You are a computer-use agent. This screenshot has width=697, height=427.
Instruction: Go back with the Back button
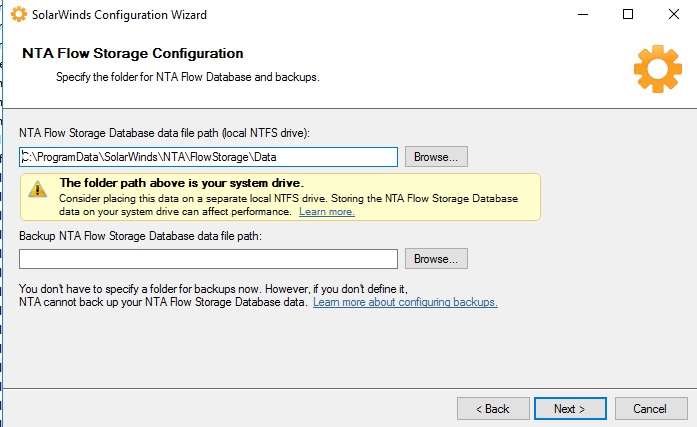[x=493, y=408]
